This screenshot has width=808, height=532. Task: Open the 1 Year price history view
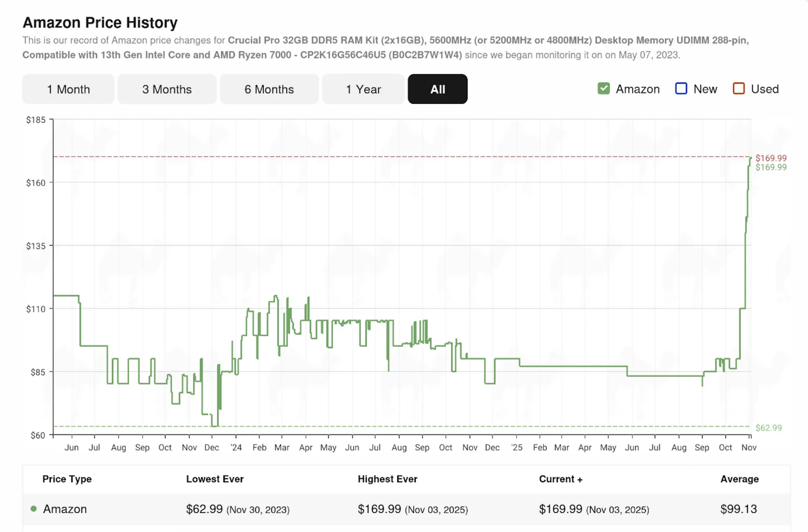pyautogui.click(x=363, y=89)
